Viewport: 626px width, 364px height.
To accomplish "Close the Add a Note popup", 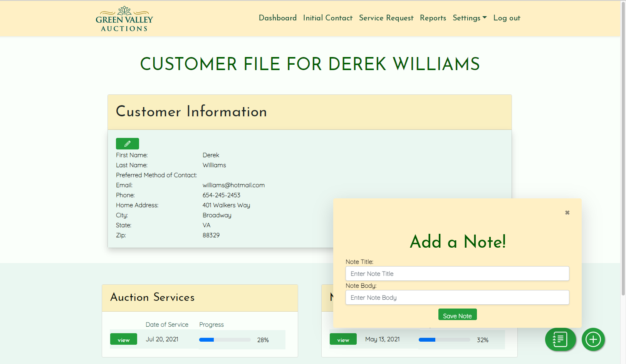I will [x=567, y=213].
